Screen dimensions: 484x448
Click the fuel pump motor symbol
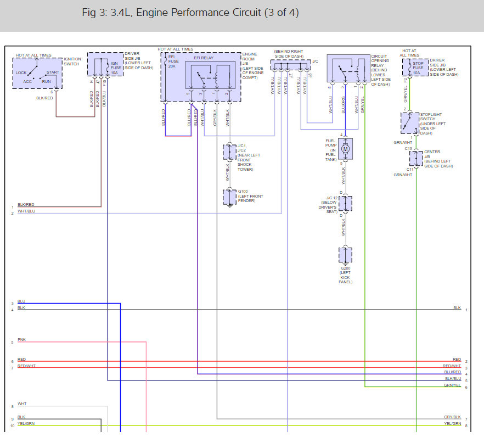click(x=345, y=148)
